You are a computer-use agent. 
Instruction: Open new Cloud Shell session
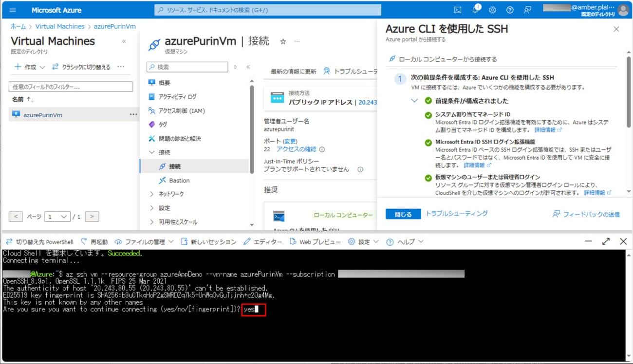point(208,242)
